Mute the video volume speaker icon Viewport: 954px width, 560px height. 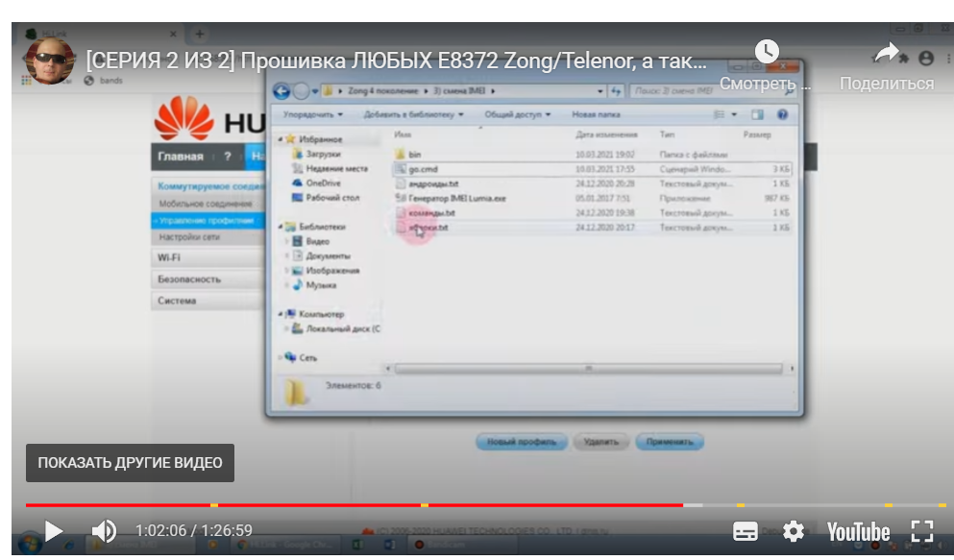[x=104, y=531]
